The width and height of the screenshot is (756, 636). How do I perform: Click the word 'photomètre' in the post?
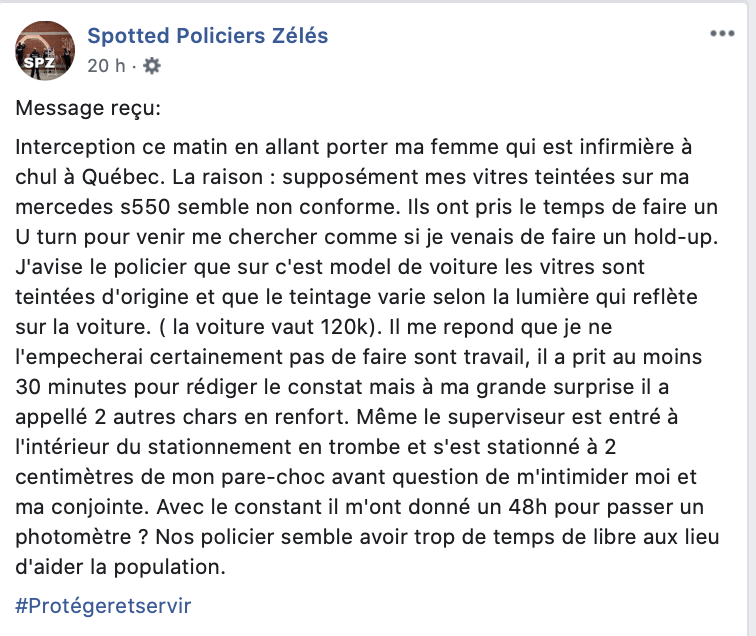[x=73, y=537]
